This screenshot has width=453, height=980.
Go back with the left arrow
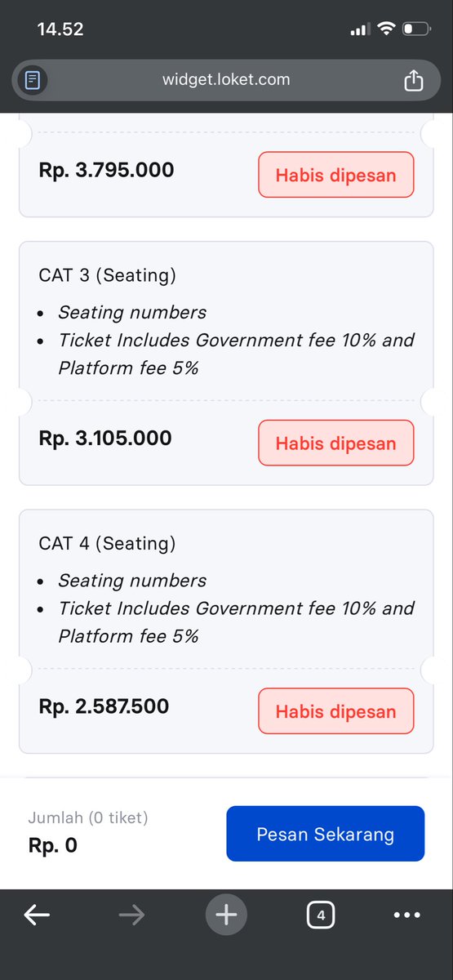pos(37,915)
